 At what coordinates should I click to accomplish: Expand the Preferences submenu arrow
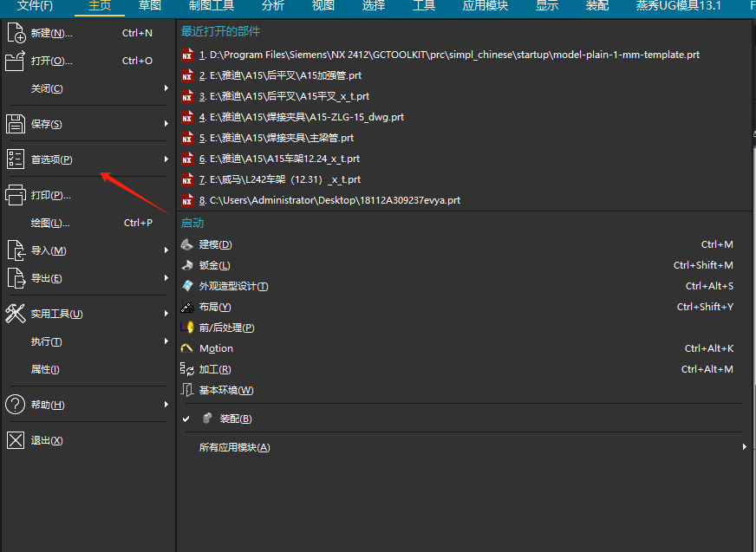coord(166,159)
